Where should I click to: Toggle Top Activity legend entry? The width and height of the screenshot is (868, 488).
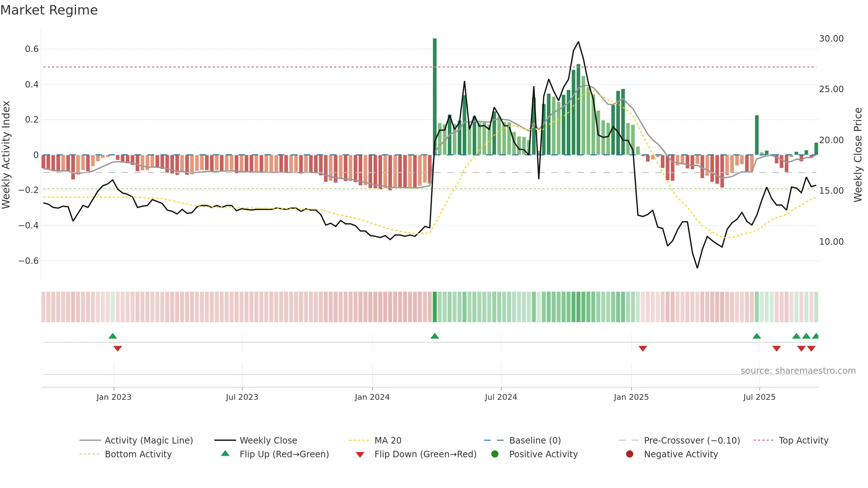pyautogui.click(x=791, y=440)
